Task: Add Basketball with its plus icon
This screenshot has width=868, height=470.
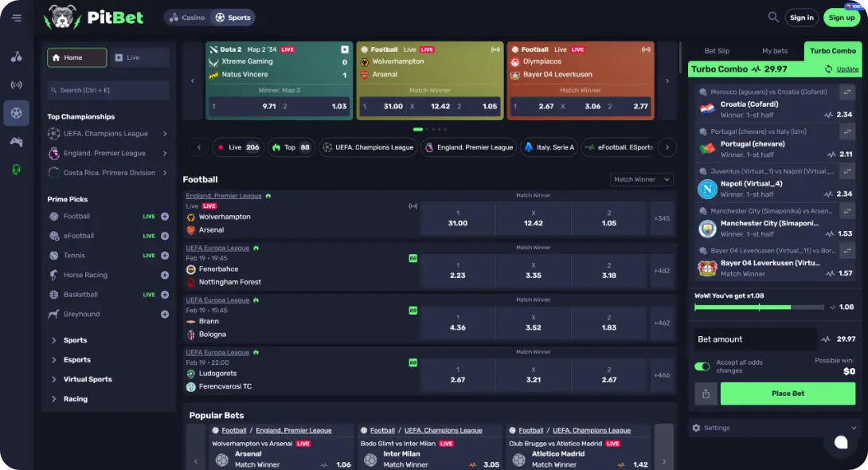Action: (165, 295)
